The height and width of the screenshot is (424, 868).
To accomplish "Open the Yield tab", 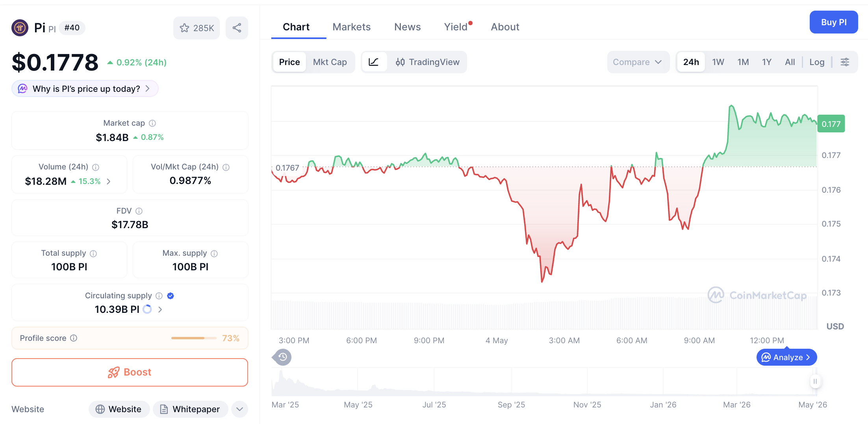I will [x=456, y=27].
